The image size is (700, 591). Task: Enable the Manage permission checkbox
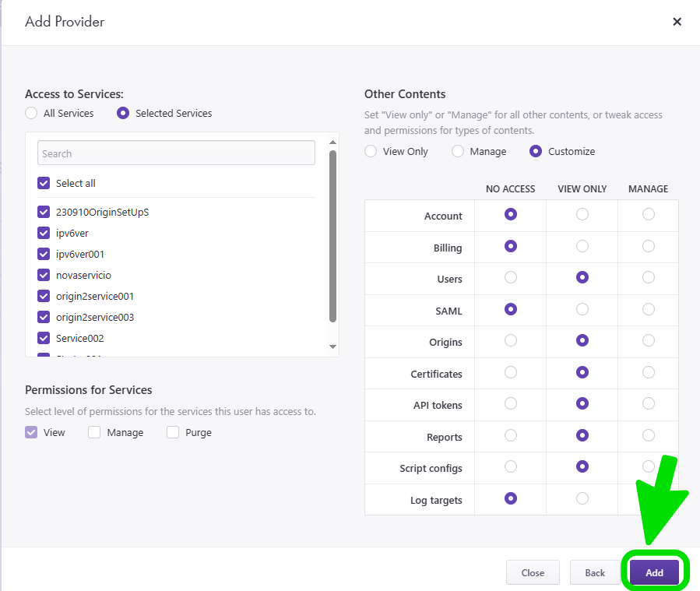point(94,432)
